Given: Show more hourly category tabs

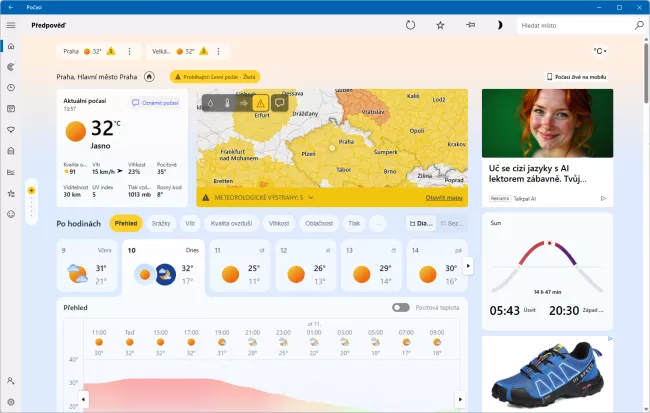Looking at the screenshot, I should pos(378,223).
